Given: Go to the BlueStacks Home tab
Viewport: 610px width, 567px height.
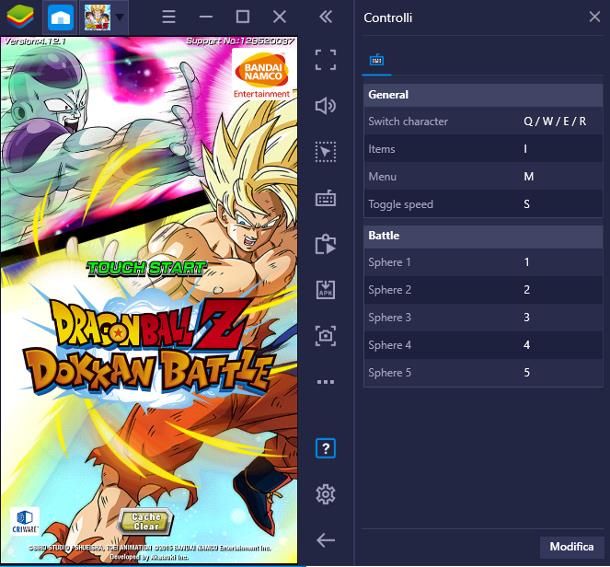Looking at the screenshot, I should pos(61,17).
